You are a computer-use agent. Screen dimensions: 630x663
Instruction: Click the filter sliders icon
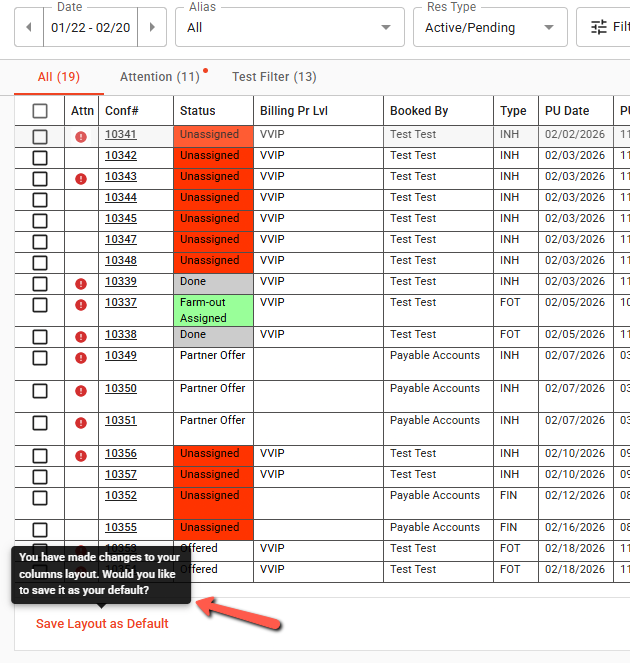[x=599, y=27]
